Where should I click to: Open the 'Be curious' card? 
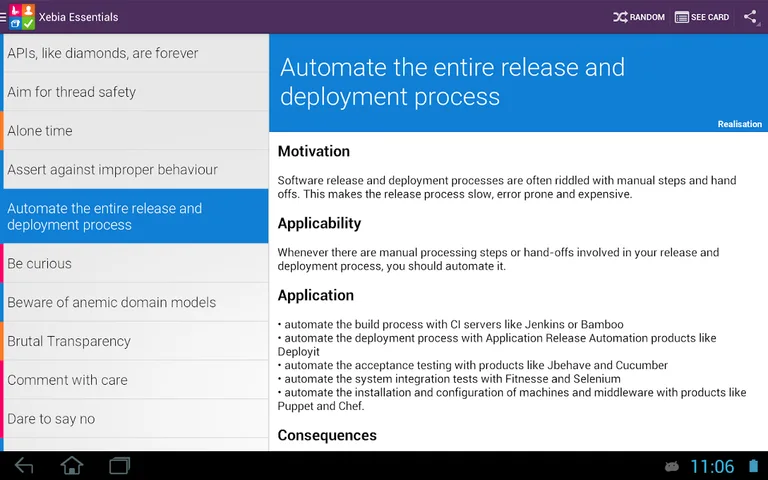(x=135, y=264)
